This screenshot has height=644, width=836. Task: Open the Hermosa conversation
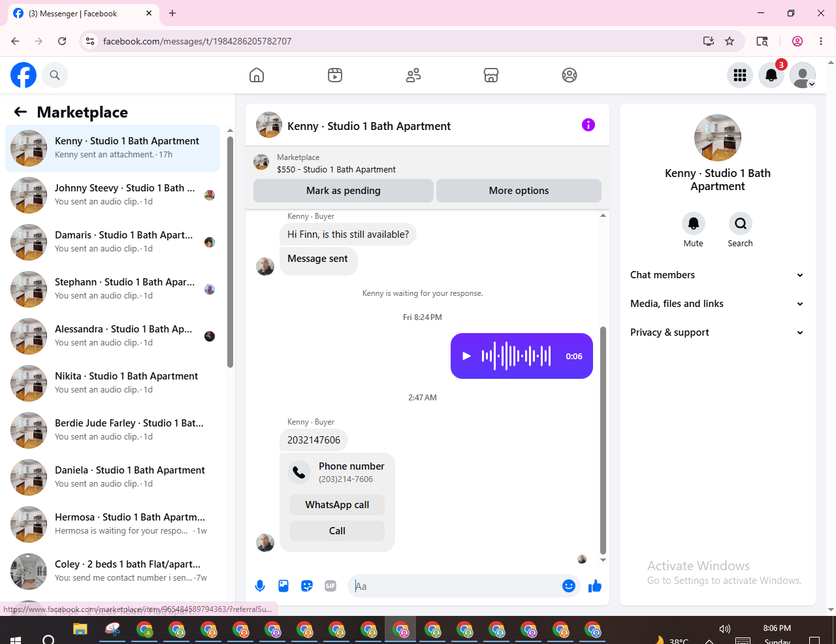point(112,524)
